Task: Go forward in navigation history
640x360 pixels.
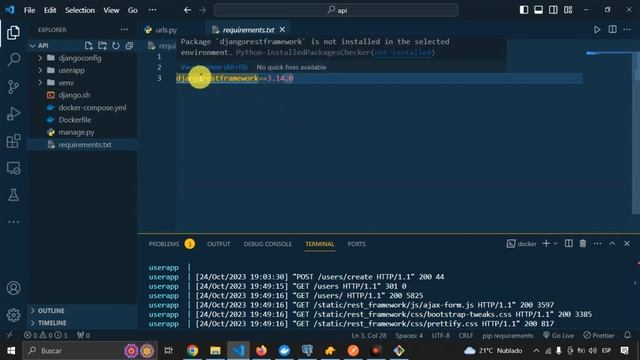Action: (x=202, y=10)
